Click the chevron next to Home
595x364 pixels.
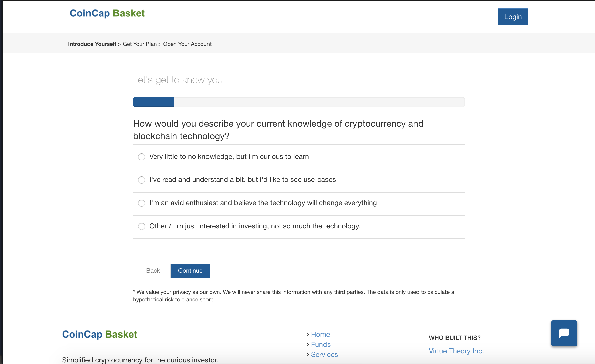click(x=308, y=334)
